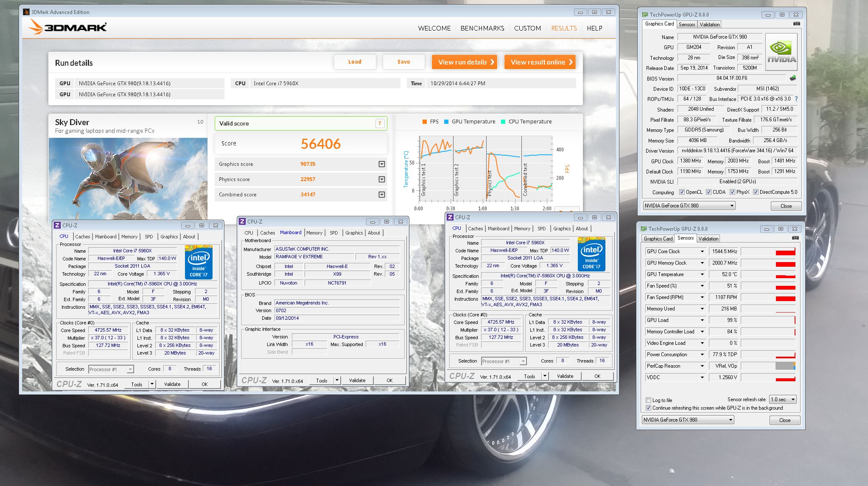Open the CUSTOM tab in 3DMark
Screen dimensions: 868x486
(527, 28)
